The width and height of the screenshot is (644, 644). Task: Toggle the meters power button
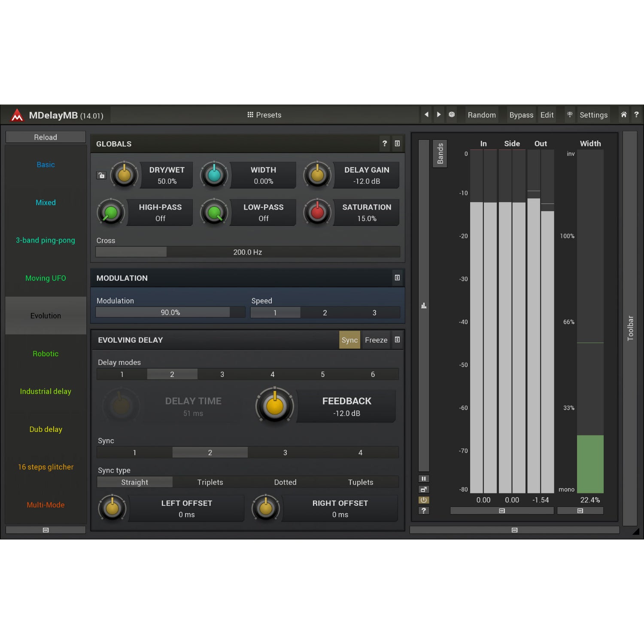(x=424, y=500)
